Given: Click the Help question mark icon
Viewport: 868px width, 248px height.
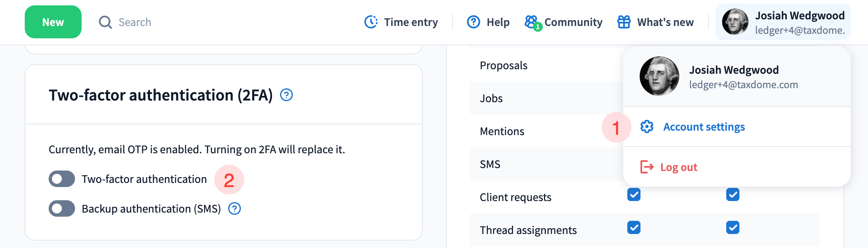Looking at the screenshot, I should (474, 22).
